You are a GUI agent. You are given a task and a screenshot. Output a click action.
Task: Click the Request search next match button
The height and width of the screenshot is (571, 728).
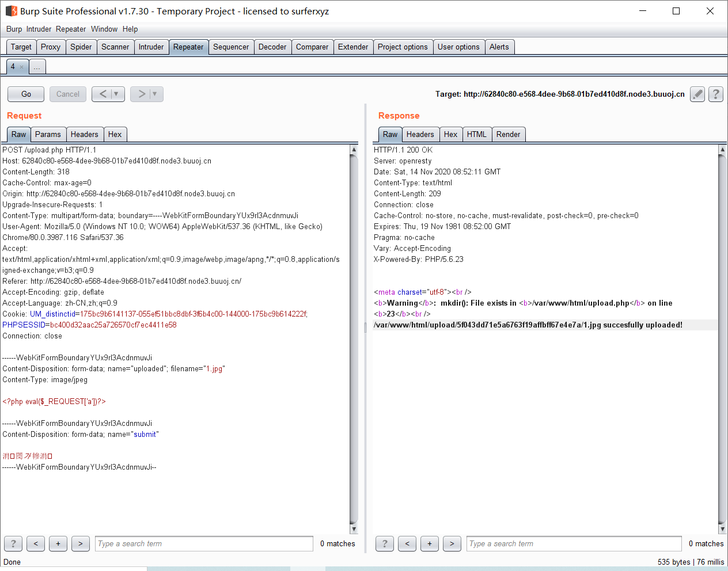tap(81, 543)
